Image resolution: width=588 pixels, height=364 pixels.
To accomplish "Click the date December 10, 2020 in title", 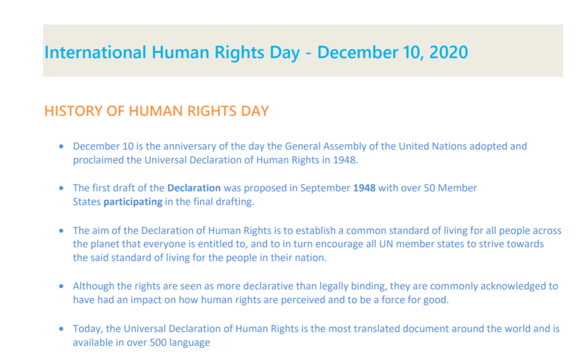I will coord(393,52).
